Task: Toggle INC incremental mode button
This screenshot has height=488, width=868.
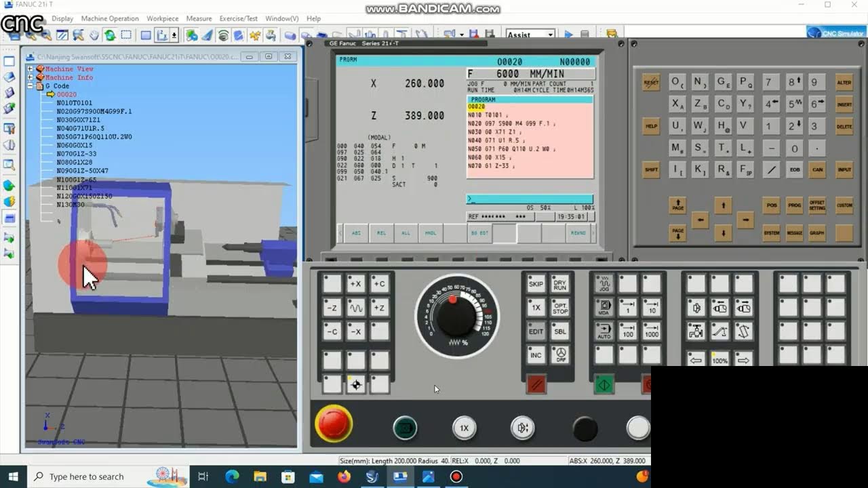Action: (536, 354)
